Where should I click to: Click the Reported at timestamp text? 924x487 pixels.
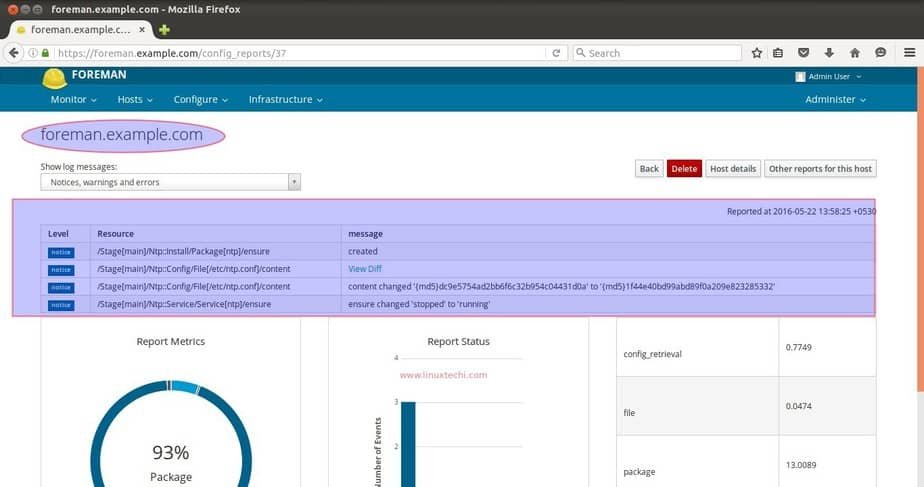pos(801,211)
